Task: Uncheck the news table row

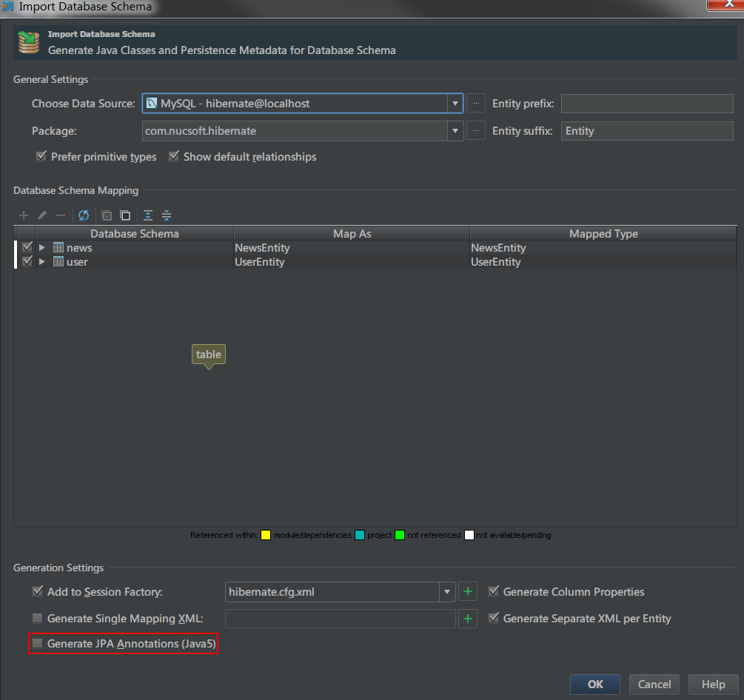Action: point(27,247)
